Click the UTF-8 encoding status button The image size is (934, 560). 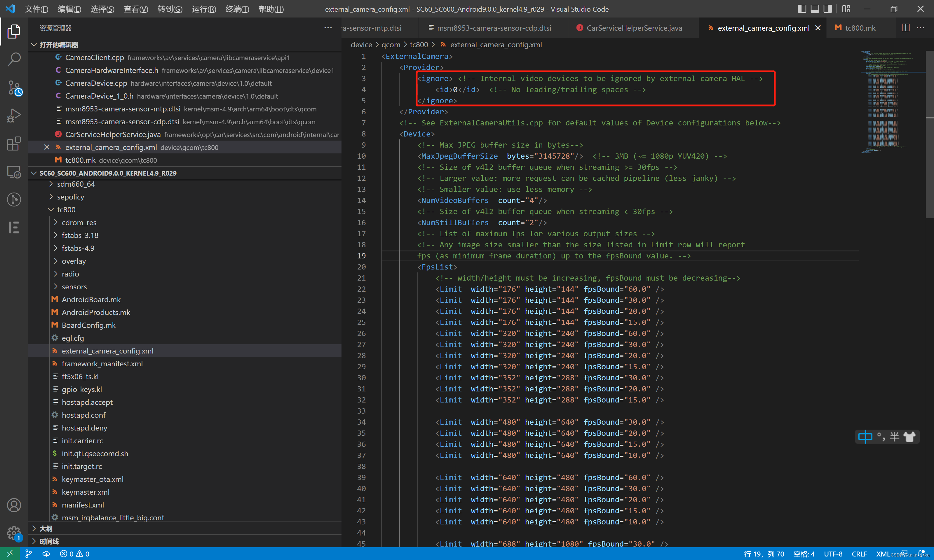coord(833,554)
